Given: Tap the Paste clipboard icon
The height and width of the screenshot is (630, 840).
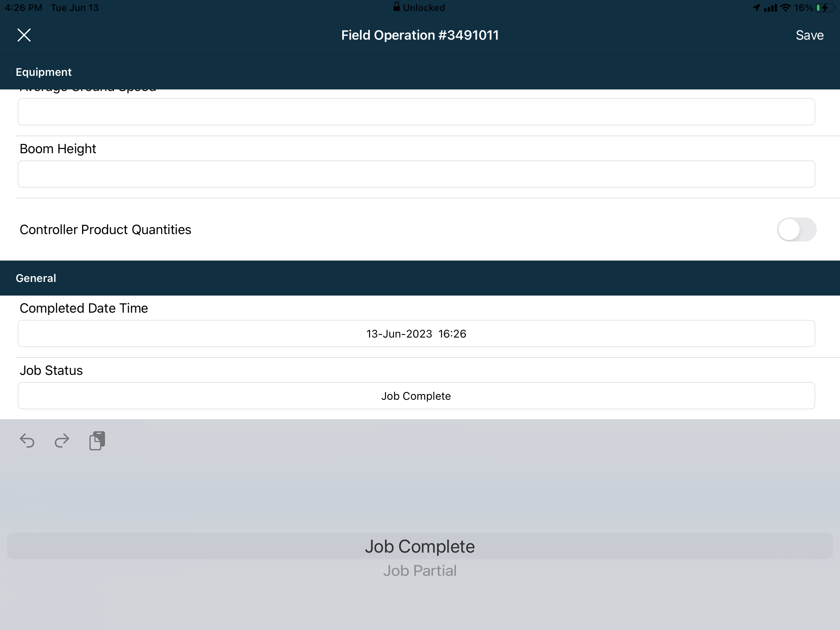Looking at the screenshot, I should tap(97, 440).
